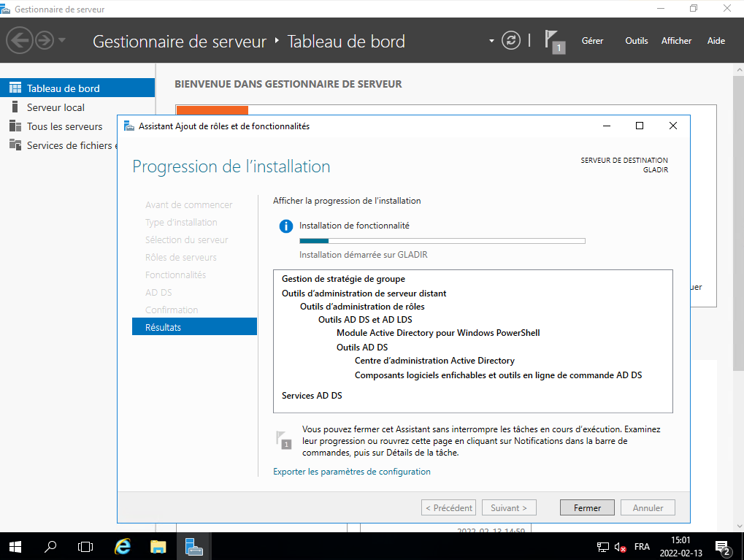Select Tableau de bord in the sidebar
Image resolution: width=744 pixels, height=560 pixels.
pyautogui.click(x=77, y=88)
